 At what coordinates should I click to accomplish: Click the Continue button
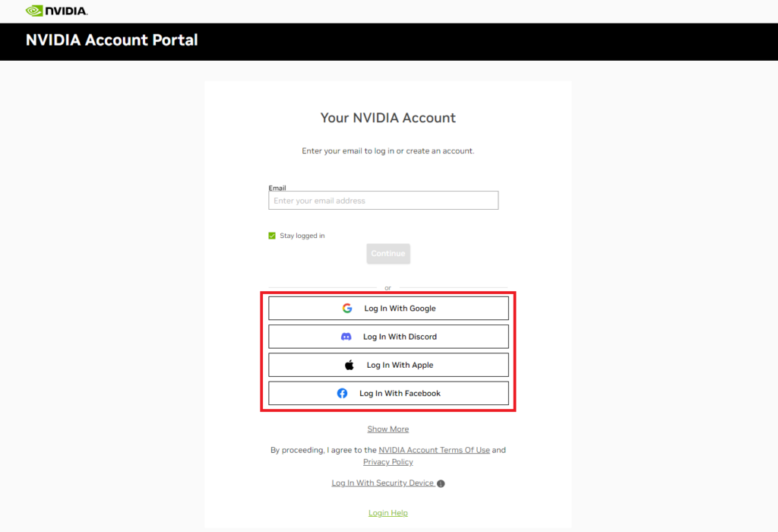click(x=388, y=254)
